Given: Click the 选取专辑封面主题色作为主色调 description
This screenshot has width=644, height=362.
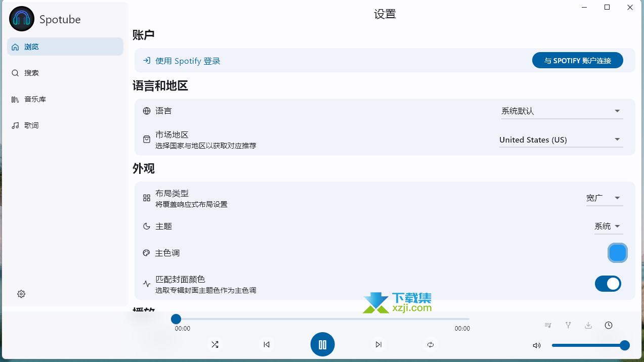Looking at the screenshot, I should pyautogui.click(x=206, y=290).
